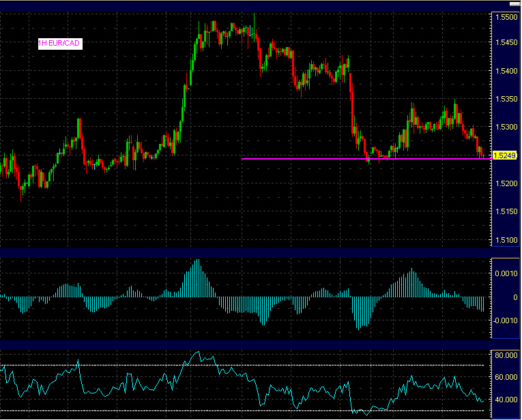Viewport: 522px width, 420px height.
Task: Click the 1.5200 price axis label
Action: tap(506, 183)
